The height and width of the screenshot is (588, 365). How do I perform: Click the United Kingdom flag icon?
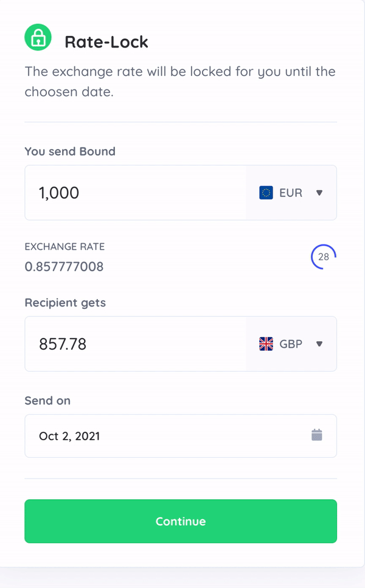pos(266,344)
